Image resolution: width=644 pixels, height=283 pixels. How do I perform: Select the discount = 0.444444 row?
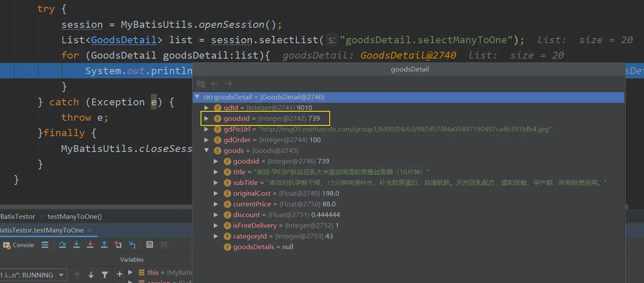pyautogui.click(x=408, y=215)
